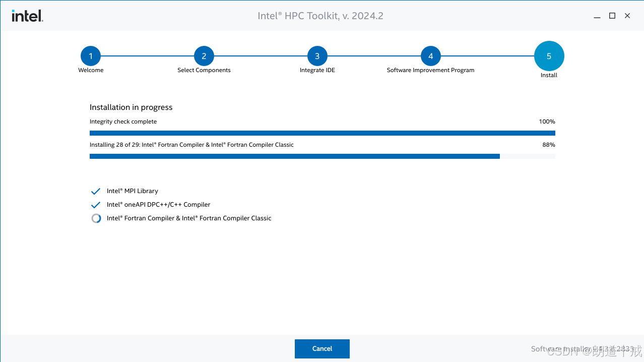Click the Welcome step label

tap(91, 70)
